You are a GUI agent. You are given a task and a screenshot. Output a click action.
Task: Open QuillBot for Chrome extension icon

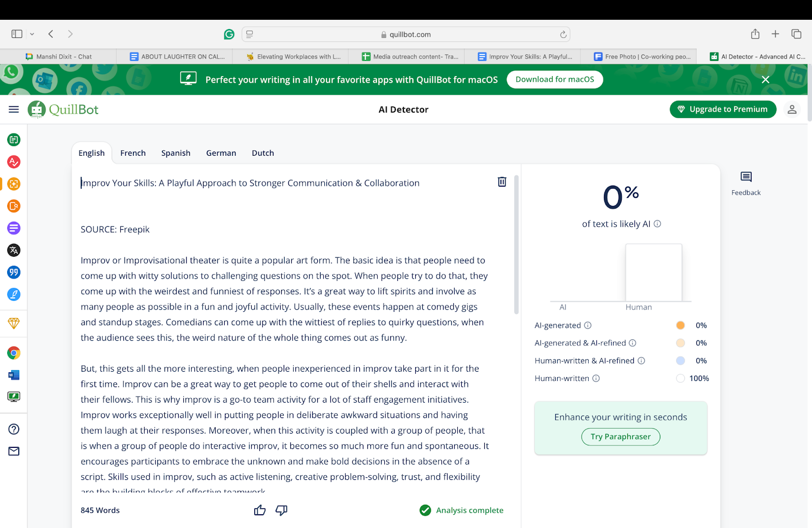[x=14, y=353]
